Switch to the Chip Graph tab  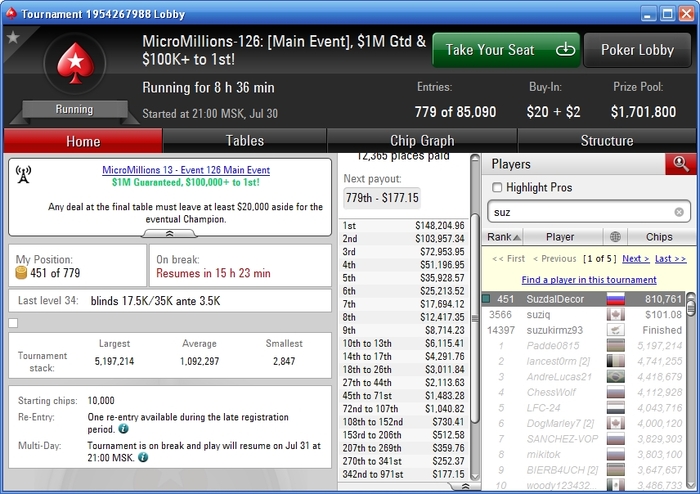point(422,141)
